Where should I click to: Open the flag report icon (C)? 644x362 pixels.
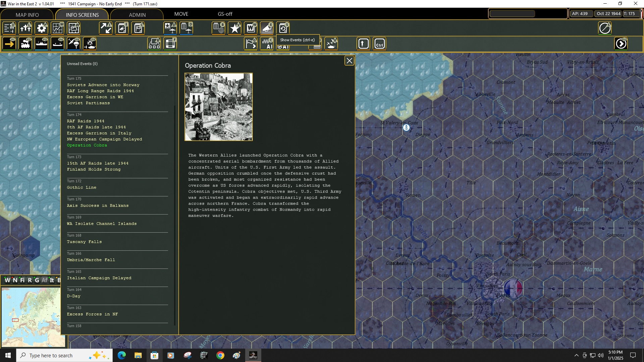click(138, 28)
